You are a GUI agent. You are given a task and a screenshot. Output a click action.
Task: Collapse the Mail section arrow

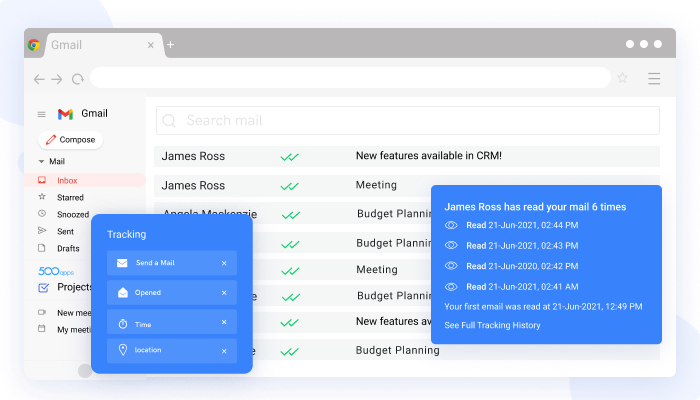pyautogui.click(x=41, y=161)
